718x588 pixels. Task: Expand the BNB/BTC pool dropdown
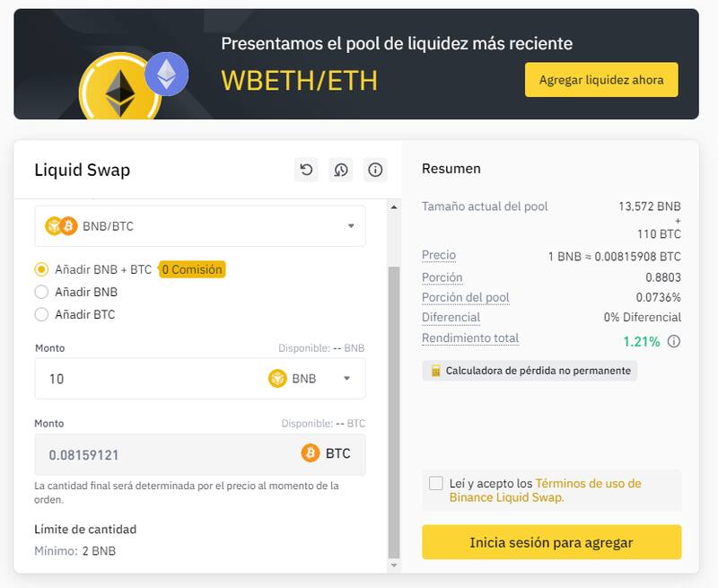click(351, 226)
